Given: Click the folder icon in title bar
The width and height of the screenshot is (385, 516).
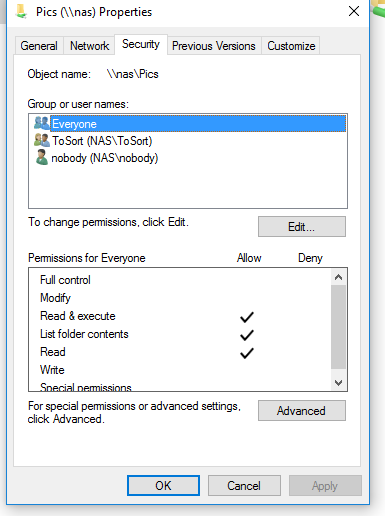Looking at the screenshot, I should (x=21, y=11).
